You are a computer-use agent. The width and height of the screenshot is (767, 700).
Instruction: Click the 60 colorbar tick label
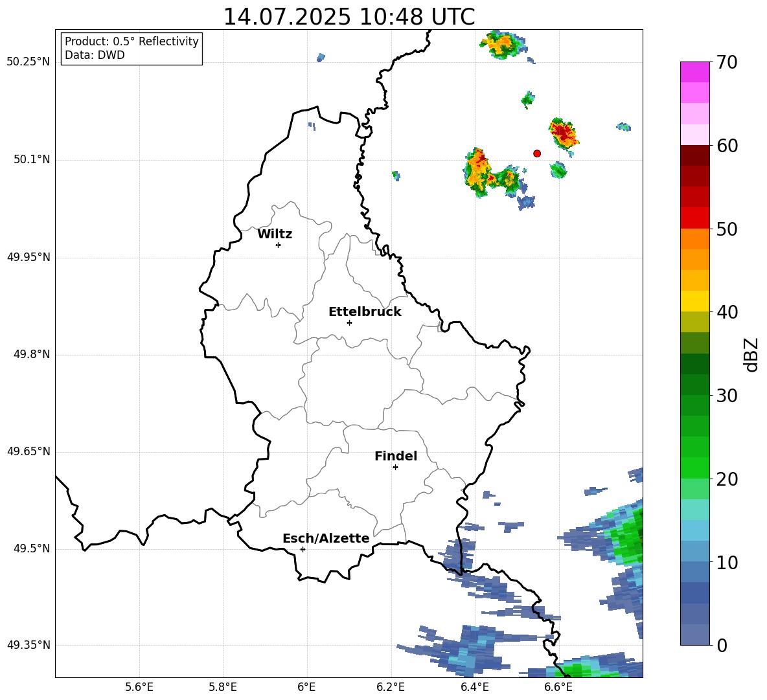(727, 146)
